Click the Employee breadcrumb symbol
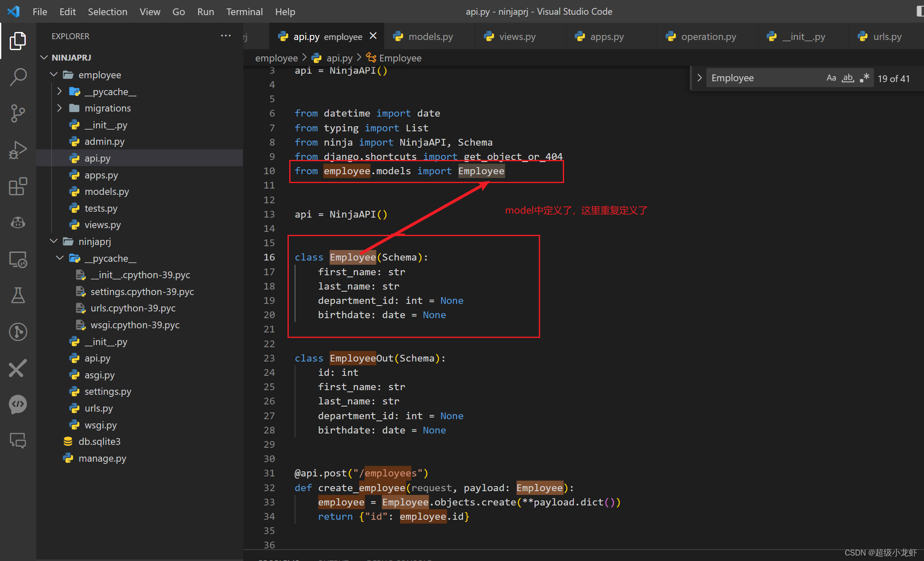Screen dimensions: 924x561 coord(400,58)
